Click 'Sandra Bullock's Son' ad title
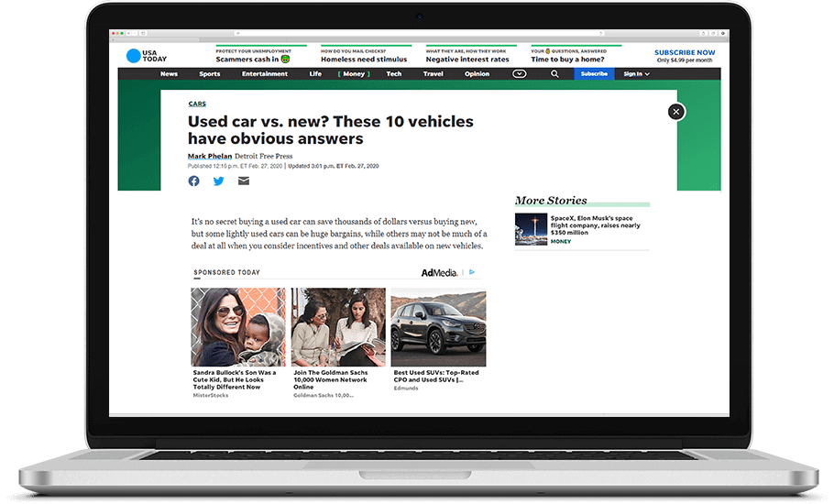 (234, 379)
